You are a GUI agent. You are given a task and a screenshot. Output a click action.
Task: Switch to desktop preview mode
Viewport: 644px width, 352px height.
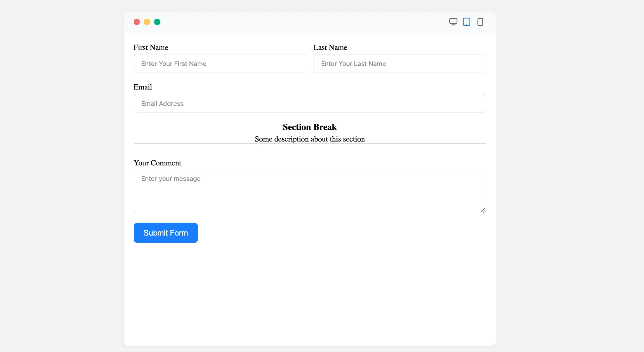click(x=453, y=22)
